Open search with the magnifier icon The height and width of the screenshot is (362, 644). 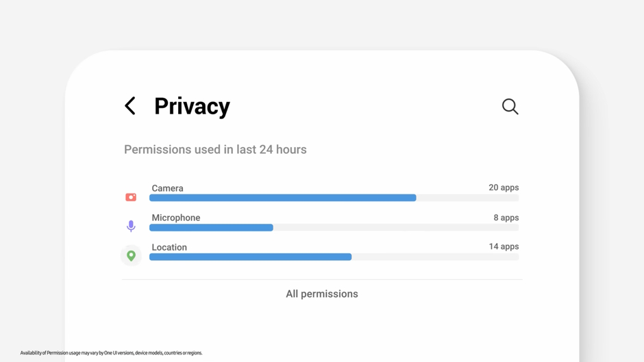tap(510, 107)
